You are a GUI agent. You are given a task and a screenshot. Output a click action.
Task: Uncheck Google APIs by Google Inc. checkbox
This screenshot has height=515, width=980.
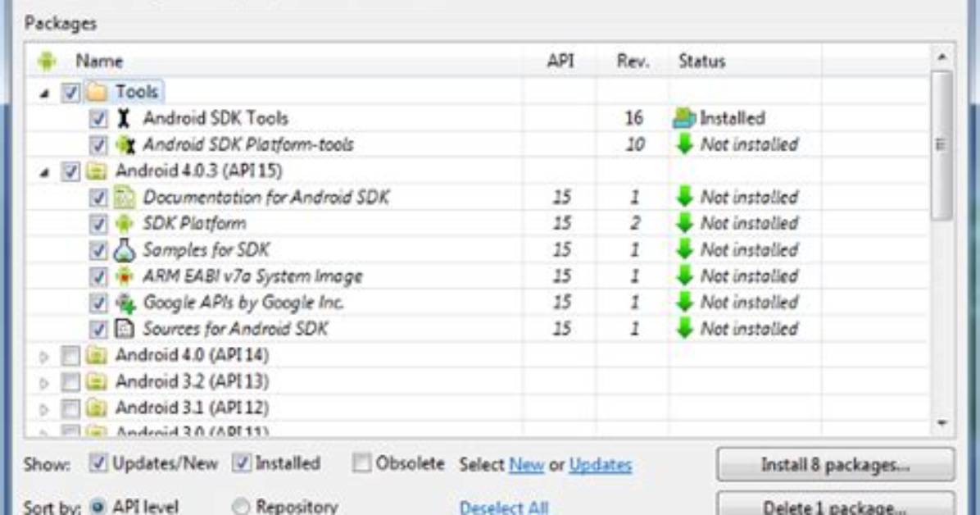tap(98, 303)
